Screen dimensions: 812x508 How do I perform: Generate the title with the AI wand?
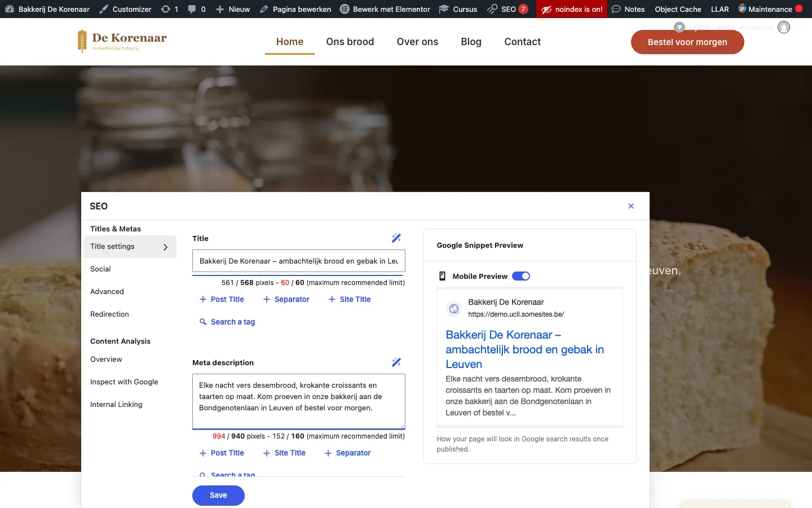coord(396,238)
